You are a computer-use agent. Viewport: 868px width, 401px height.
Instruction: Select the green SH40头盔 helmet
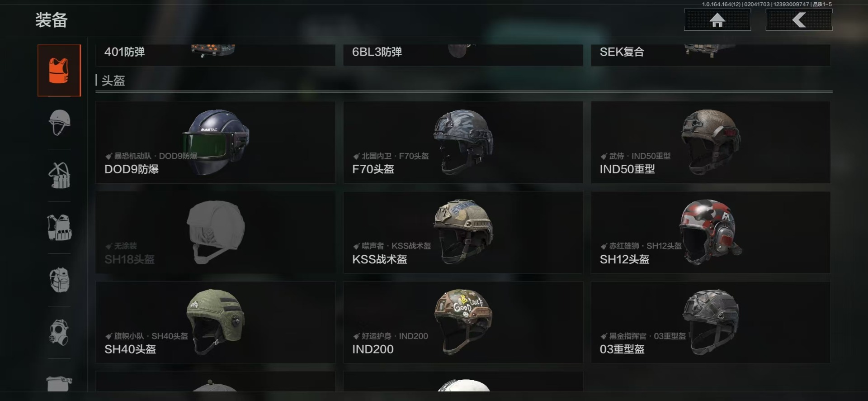point(215,322)
